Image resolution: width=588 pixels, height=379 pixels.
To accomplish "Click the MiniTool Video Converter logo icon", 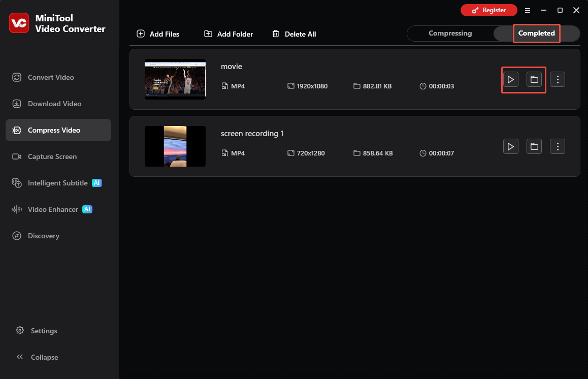I will coord(19,23).
